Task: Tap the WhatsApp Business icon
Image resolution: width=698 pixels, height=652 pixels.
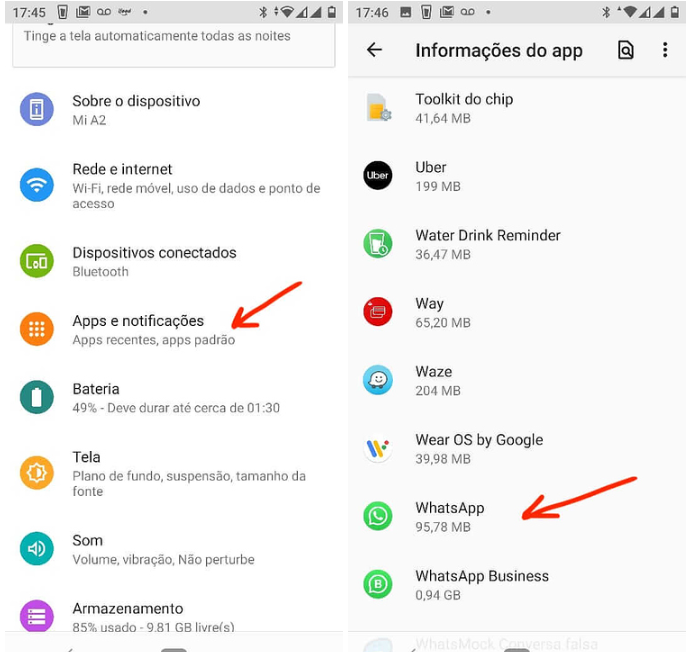Action: [x=377, y=584]
